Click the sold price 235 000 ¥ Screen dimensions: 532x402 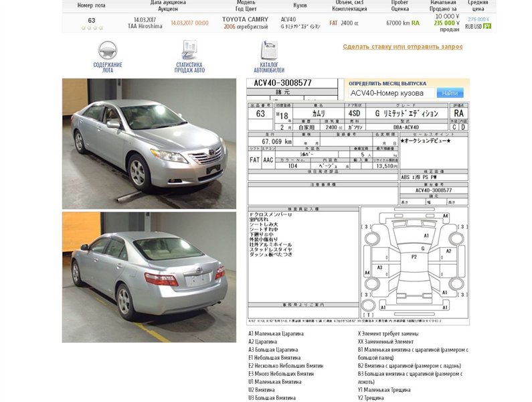pos(447,23)
